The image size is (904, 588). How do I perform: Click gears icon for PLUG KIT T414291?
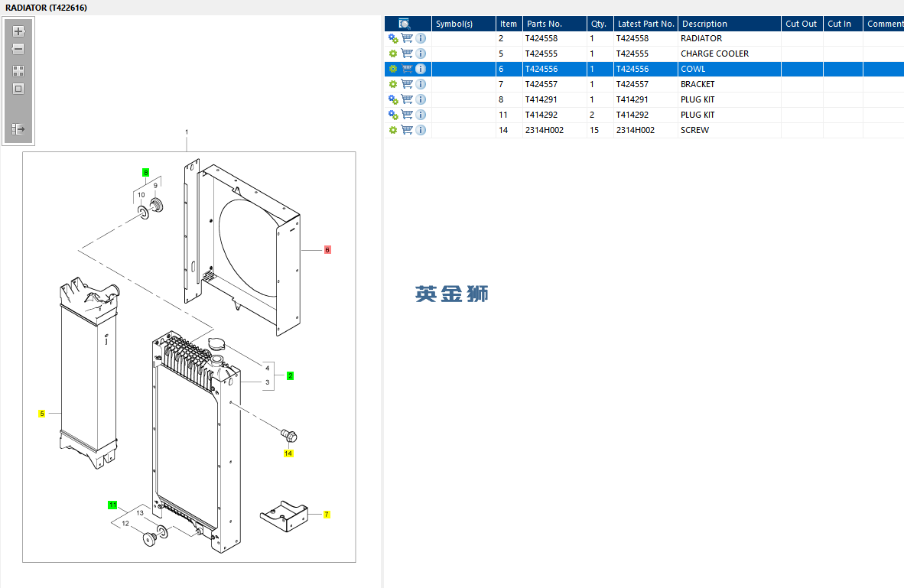pos(393,99)
